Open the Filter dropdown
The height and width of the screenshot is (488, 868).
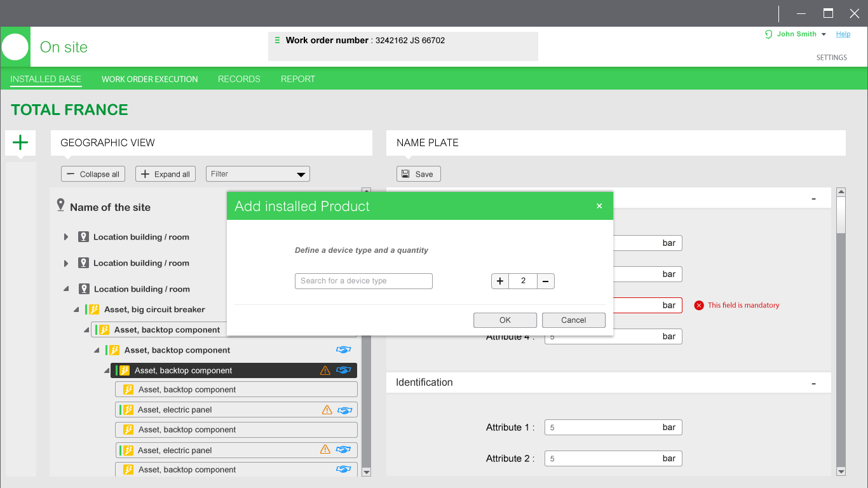pos(258,174)
